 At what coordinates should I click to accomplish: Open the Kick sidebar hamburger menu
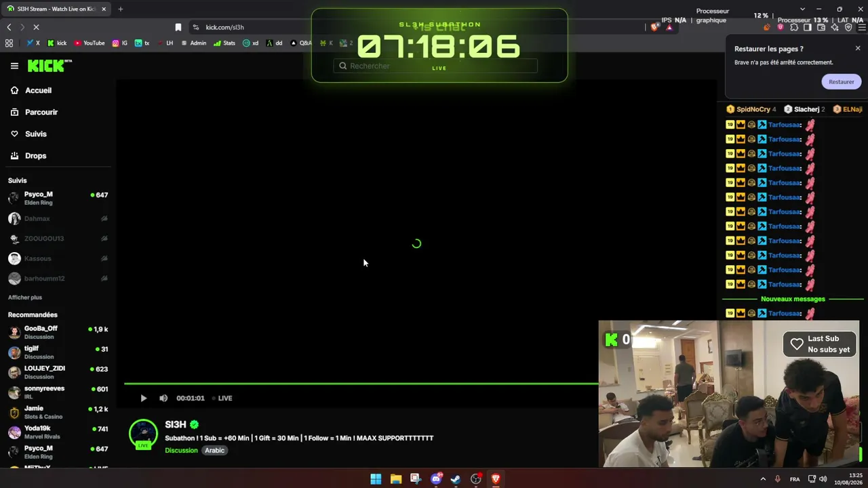pyautogui.click(x=14, y=66)
